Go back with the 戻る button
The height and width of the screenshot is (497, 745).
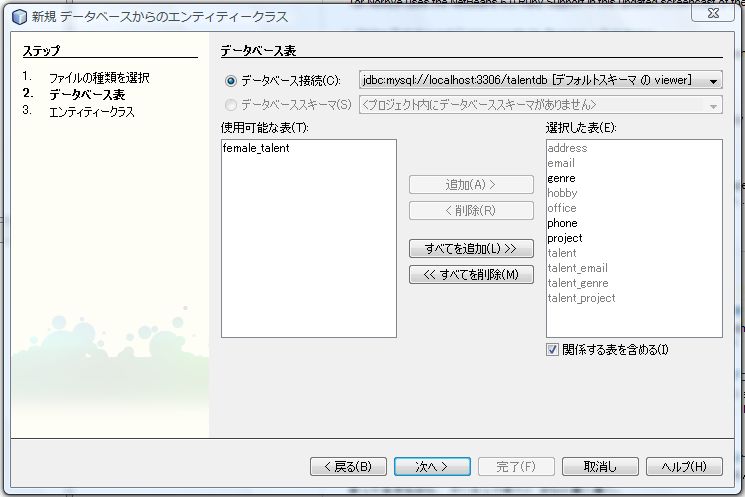[347, 466]
